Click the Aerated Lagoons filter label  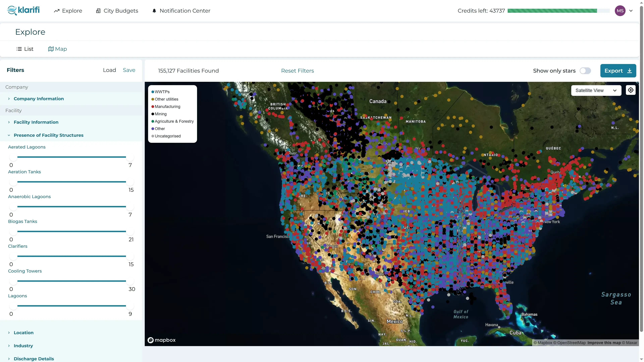pyautogui.click(x=27, y=147)
